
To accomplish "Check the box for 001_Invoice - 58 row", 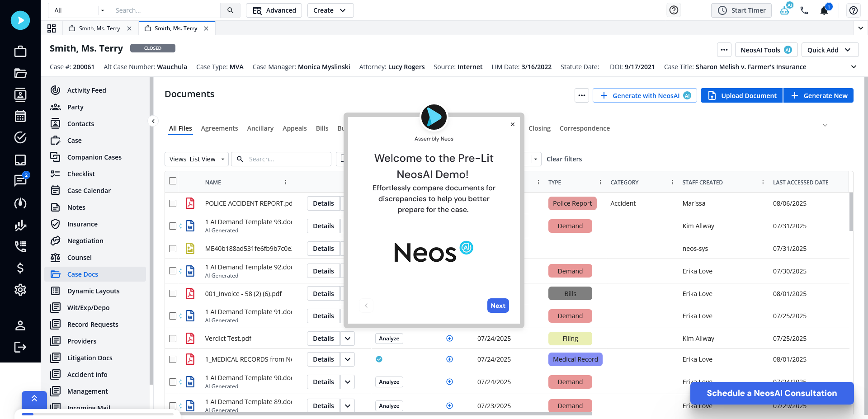I will (x=173, y=293).
